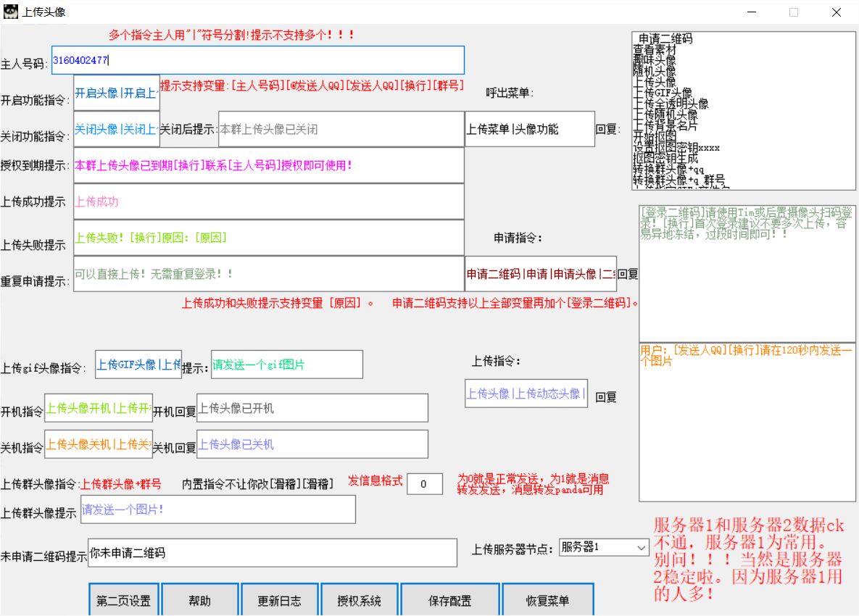Click the red hint starting 多个指令主人用
This screenshot has height=616, width=859.
coord(231,35)
